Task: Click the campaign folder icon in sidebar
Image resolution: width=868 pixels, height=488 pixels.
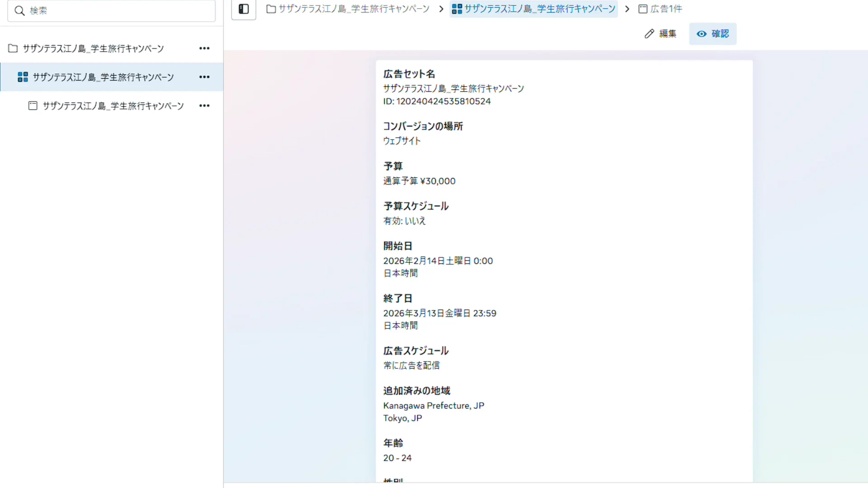Action: tap(13, 48)
